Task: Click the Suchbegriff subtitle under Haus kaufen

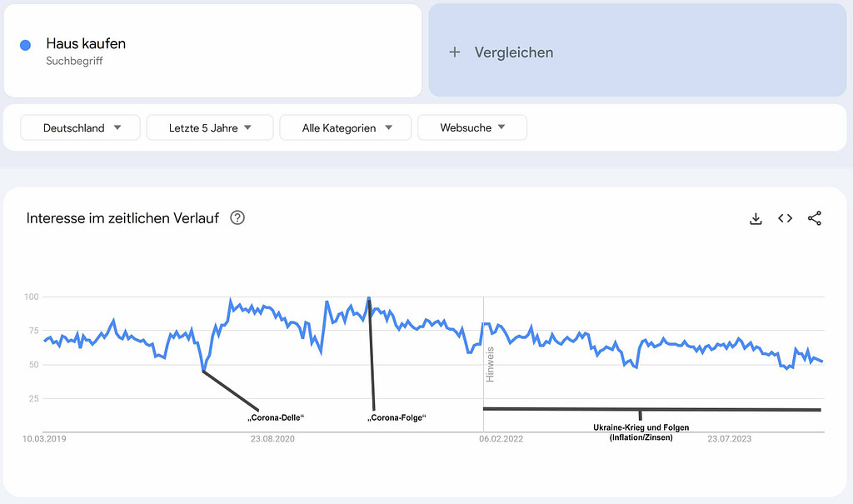Action: point(74,61)
